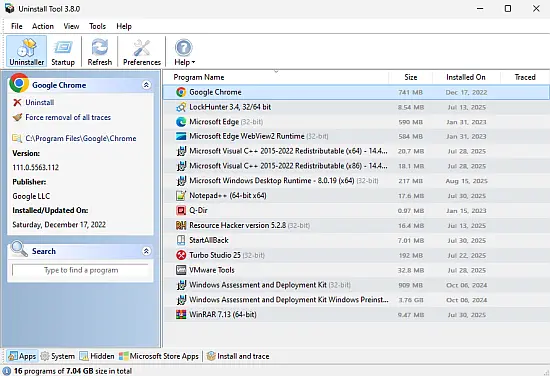
Task: Switch to Startup toolbar icon
Action: (63, 51)
